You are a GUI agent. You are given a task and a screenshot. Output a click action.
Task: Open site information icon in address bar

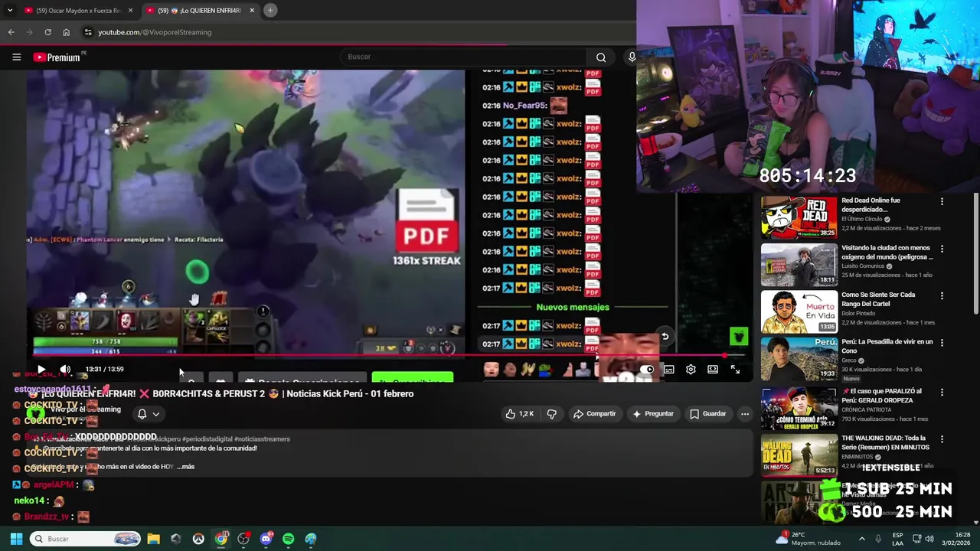click(x=88, y=32)
